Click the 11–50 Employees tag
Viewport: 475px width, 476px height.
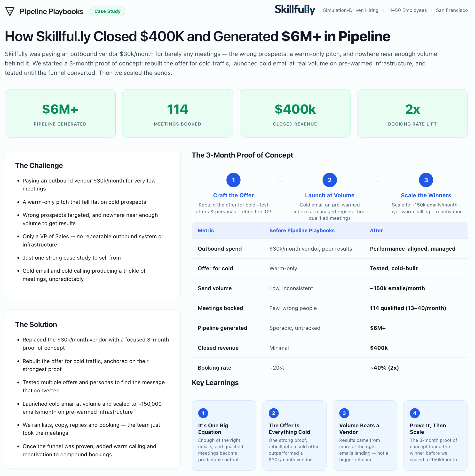point(407,10)
